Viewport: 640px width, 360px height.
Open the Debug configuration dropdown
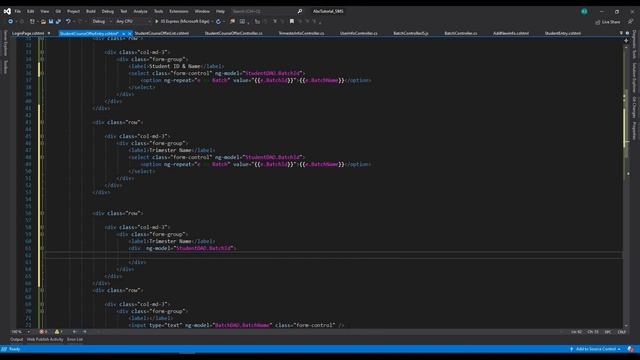point(102,21)
